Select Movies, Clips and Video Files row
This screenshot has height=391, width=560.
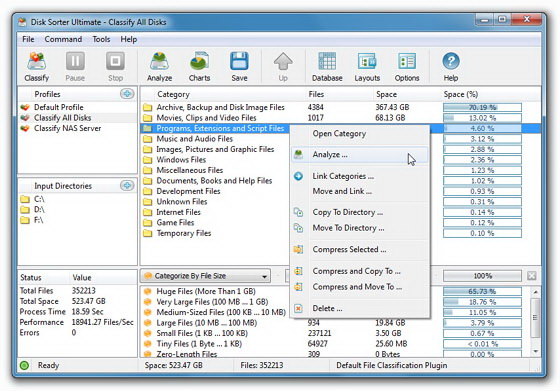click(x=340, y=117)
